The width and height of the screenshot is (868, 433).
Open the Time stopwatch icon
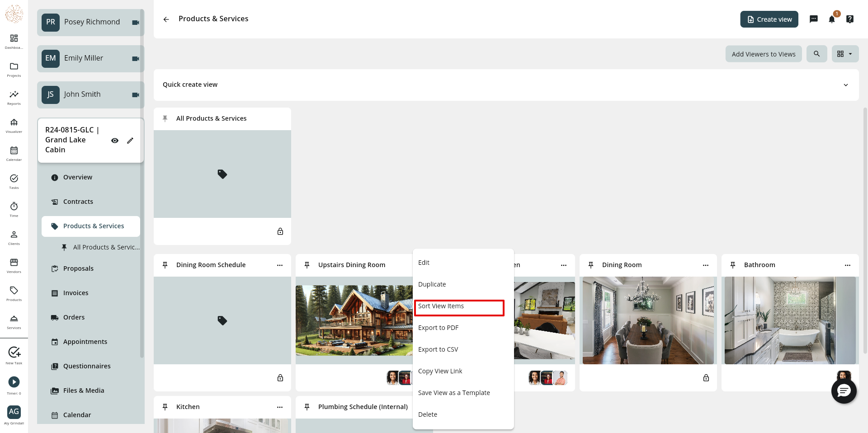point(14,207)
